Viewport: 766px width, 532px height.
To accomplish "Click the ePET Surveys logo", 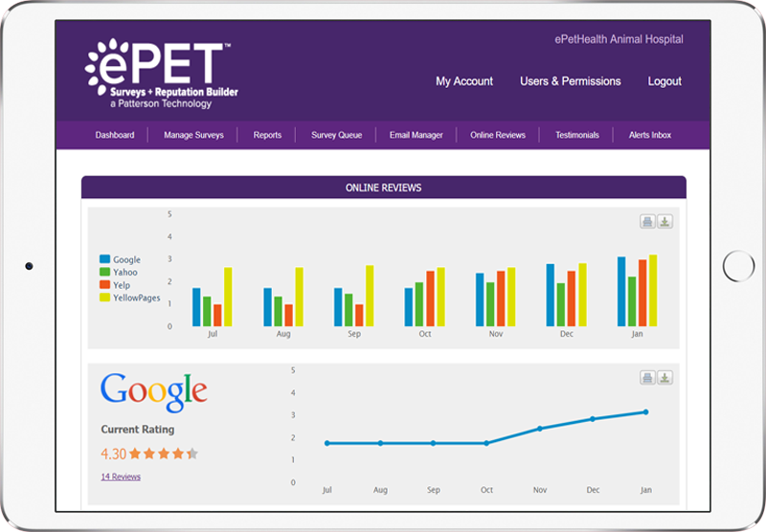I will coord(161,74).
